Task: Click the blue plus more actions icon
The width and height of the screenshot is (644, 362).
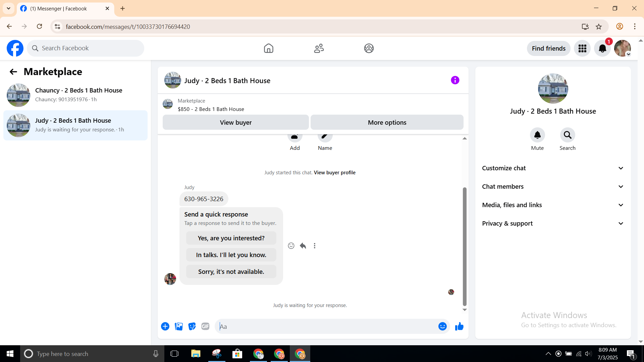Action: point(165,326)
